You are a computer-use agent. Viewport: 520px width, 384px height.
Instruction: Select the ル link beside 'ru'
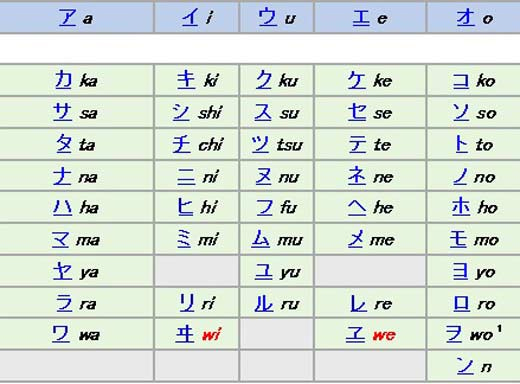[x=264, y=303]
